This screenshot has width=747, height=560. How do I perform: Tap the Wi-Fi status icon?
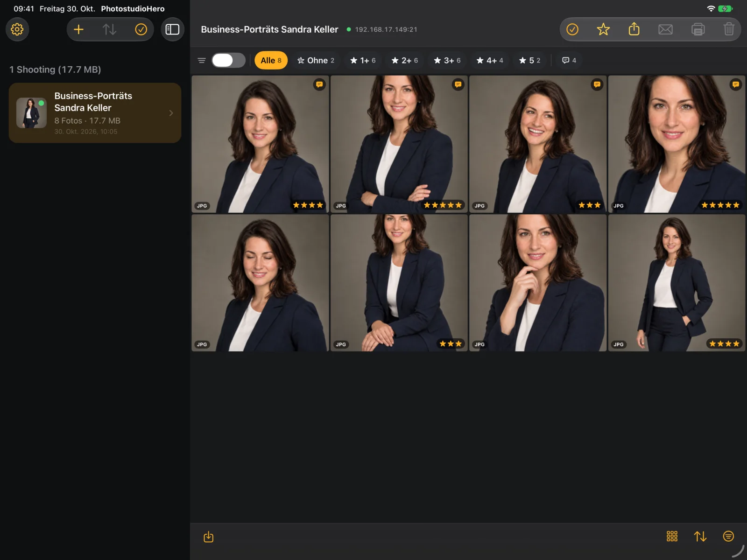tap(711, 8)
